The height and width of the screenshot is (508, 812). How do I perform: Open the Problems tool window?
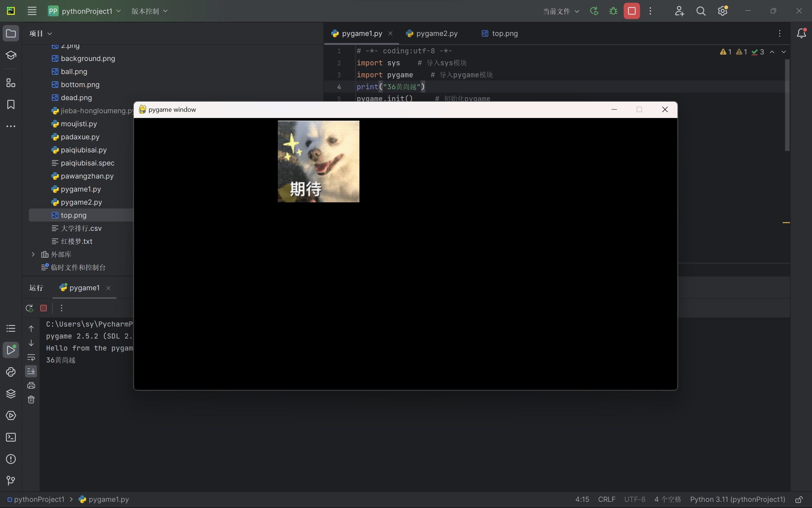[11, 459]
